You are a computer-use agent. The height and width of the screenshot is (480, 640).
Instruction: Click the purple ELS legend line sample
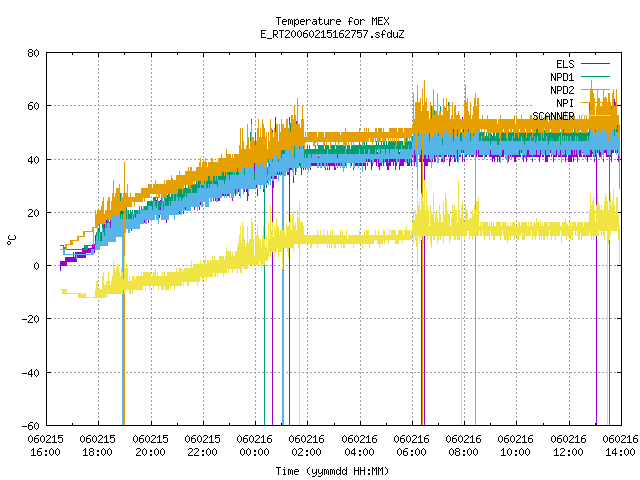coord(595,64)
